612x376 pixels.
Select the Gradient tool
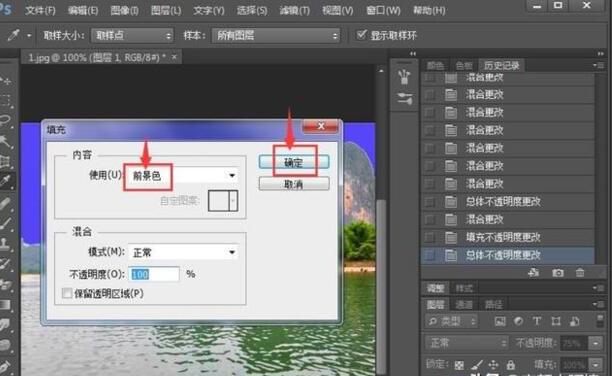[x=5, y=304]
